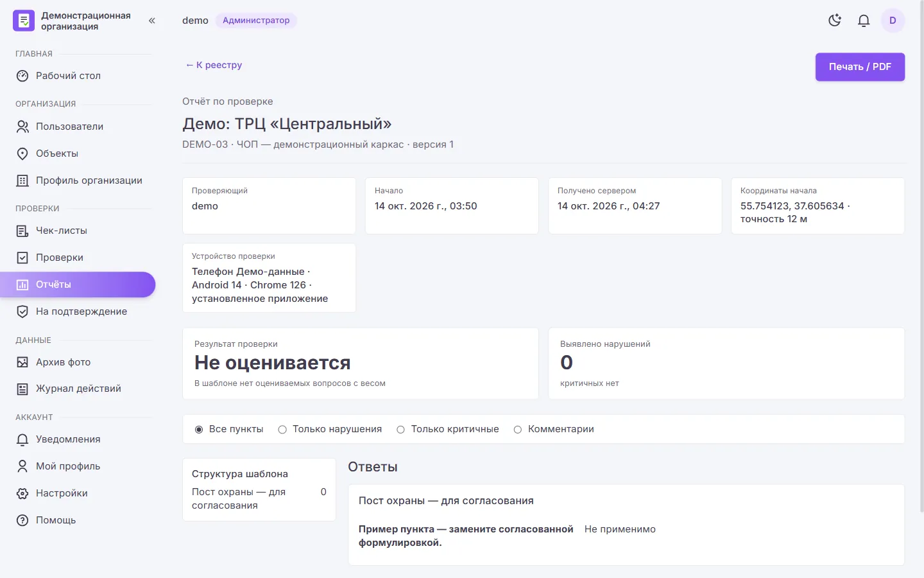
Task: Open the Чек-листы section
Action: pyautogui.click(x=78, y=231)
